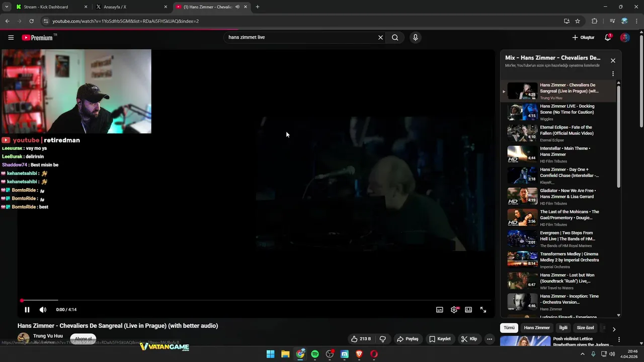Viewport: 644px width, 362px height.
Task: Mute the video with speaker icon
Action: 43,310
